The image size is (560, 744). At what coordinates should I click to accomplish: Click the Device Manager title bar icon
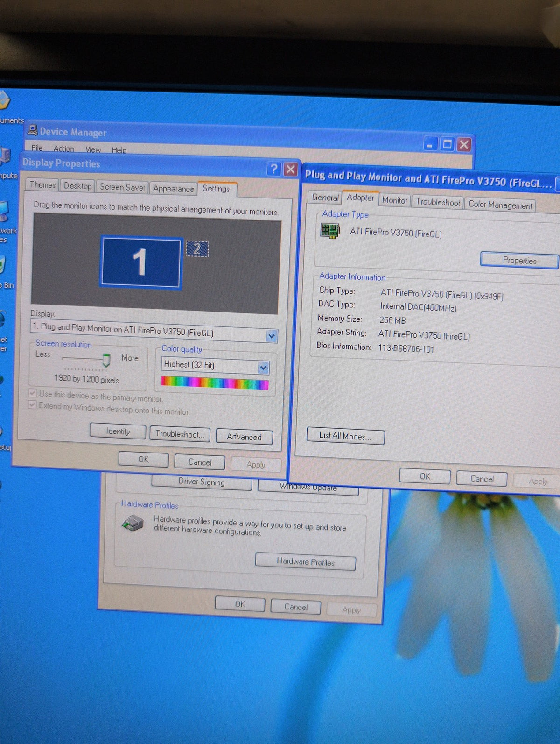[32, 130]
